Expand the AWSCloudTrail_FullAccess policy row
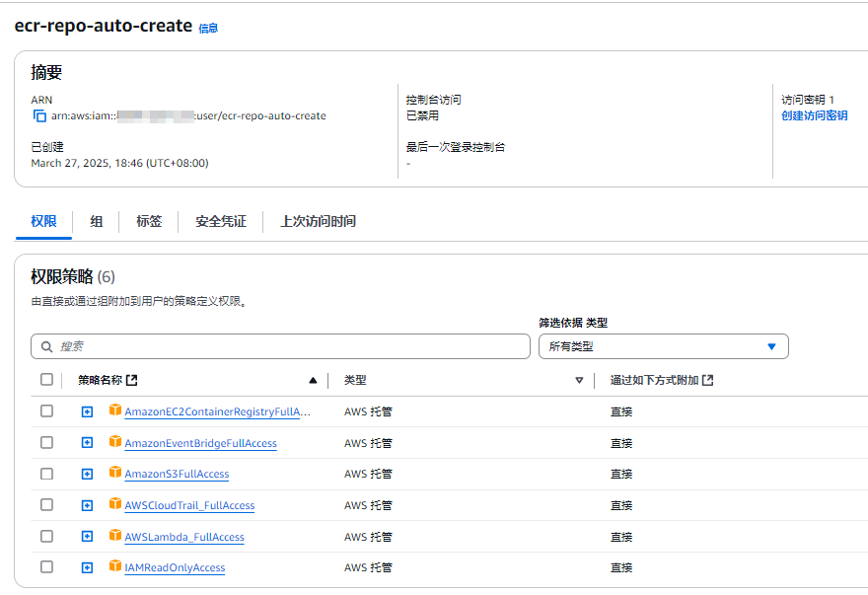This screenshot has height=595, width=868. (87, 505)
